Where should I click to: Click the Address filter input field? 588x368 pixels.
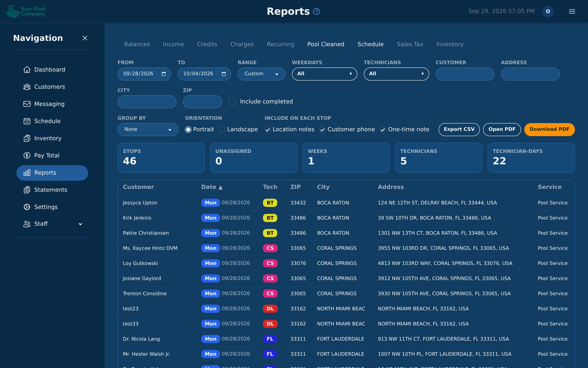(x=530, y=74)
